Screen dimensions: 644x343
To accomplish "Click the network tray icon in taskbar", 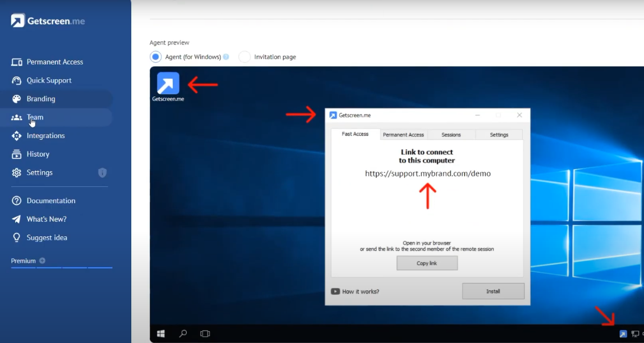I will click(636, 334).
